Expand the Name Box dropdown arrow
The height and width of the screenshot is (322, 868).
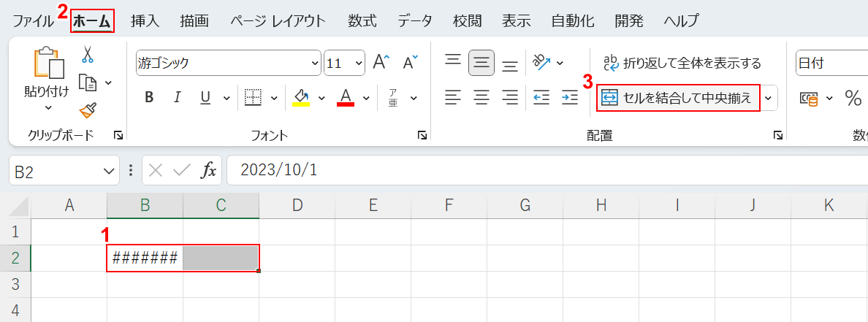tap(109, 171)
